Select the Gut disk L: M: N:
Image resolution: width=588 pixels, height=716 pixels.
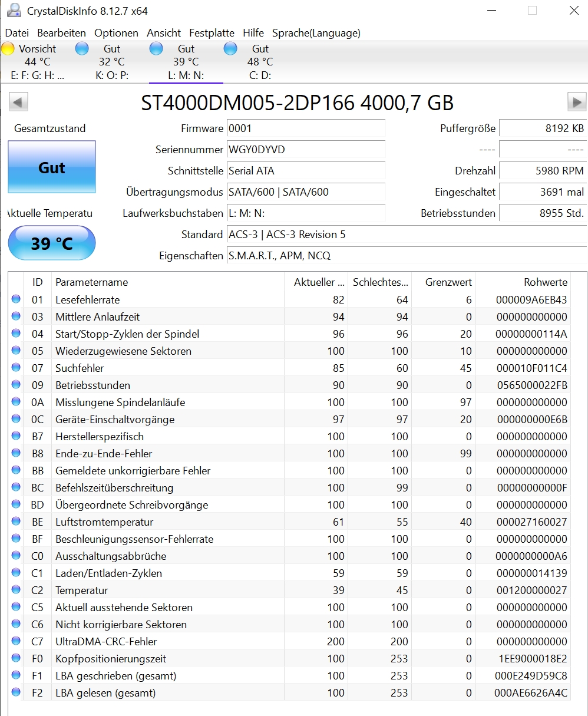click(x=186, y=62)
